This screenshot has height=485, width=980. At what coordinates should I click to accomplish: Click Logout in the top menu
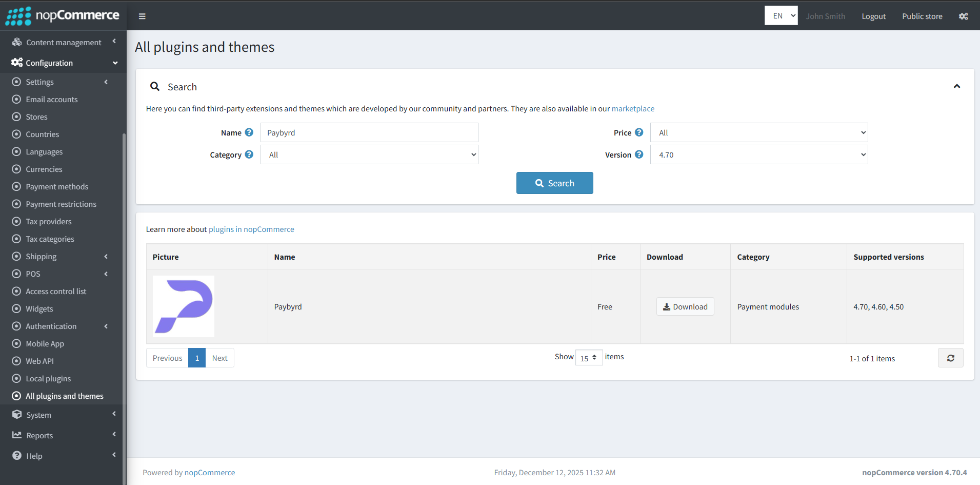(x=873, y=16)
